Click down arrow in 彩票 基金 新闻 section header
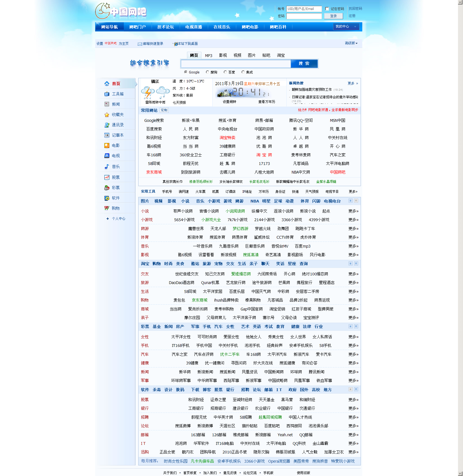Viewport: 463px width, 476px height. tap(351, 326)
